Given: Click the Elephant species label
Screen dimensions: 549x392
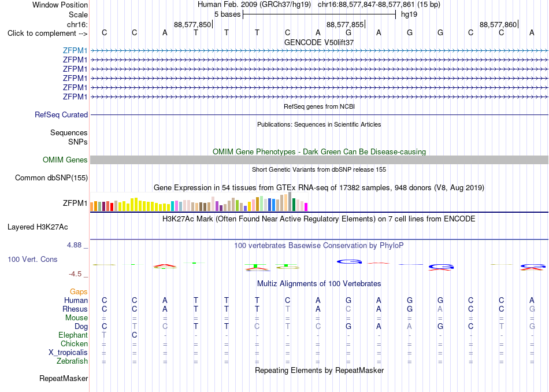Looking at the screenshot, I should [73, 335].
